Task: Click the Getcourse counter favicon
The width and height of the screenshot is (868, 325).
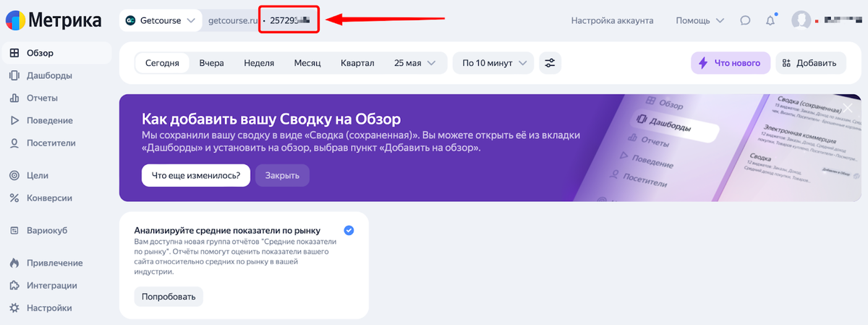Action: point(130,20)
